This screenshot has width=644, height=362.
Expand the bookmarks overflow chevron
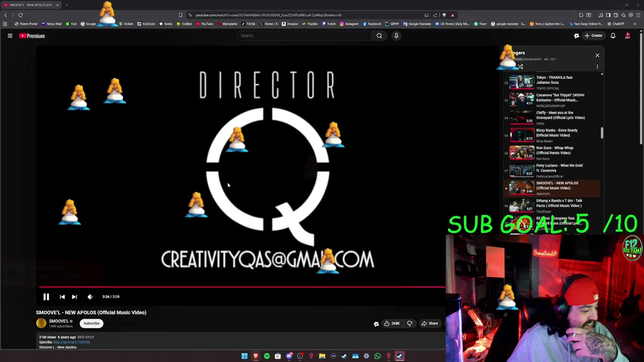tap(634, 24)
